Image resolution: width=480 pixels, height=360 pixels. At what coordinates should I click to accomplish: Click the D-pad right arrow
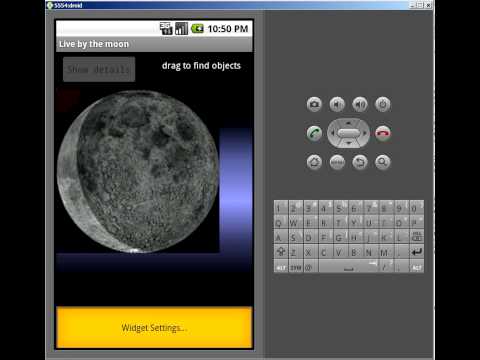[365, 133]
